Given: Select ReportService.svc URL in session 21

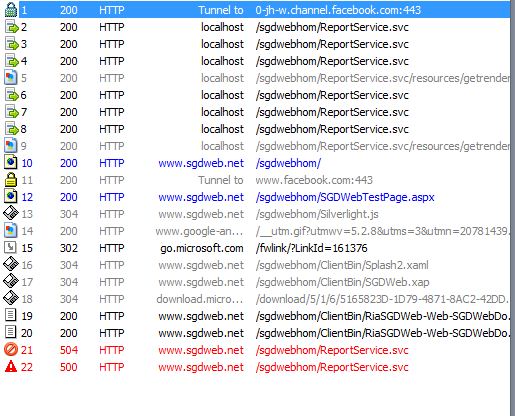Looking at the screenshot, I should pyautogui.click(x=332, y=350).
